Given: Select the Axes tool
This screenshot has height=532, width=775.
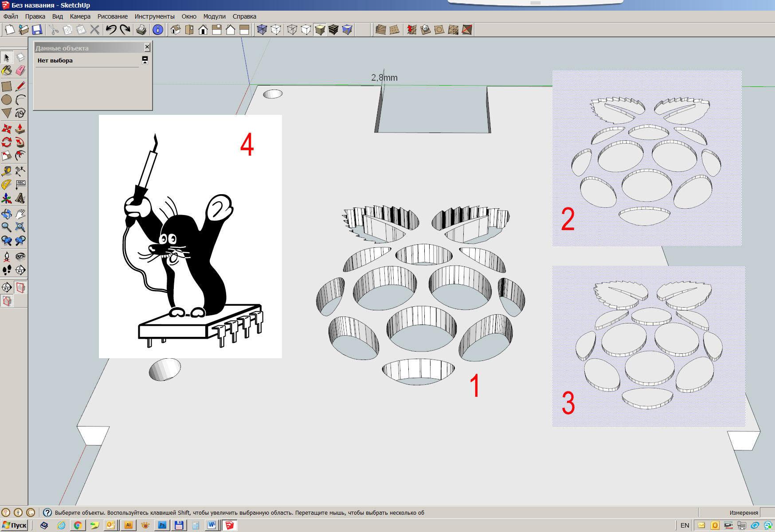Looking at the screenshot, I should [7, 198].
